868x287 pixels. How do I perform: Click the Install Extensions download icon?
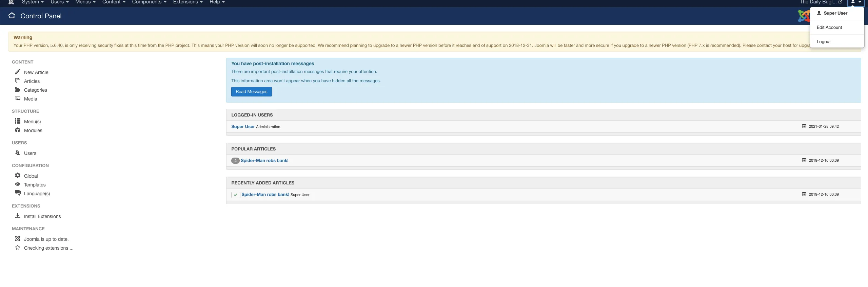tap(18, 216)
